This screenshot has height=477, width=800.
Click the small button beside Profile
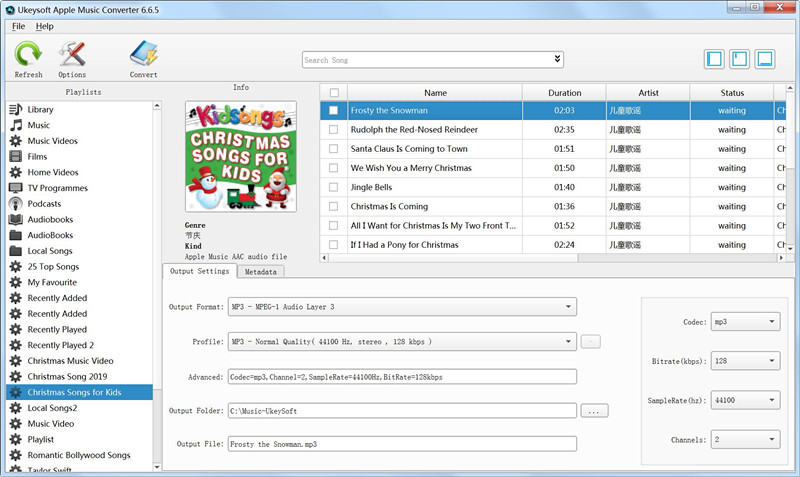point(590,341)
